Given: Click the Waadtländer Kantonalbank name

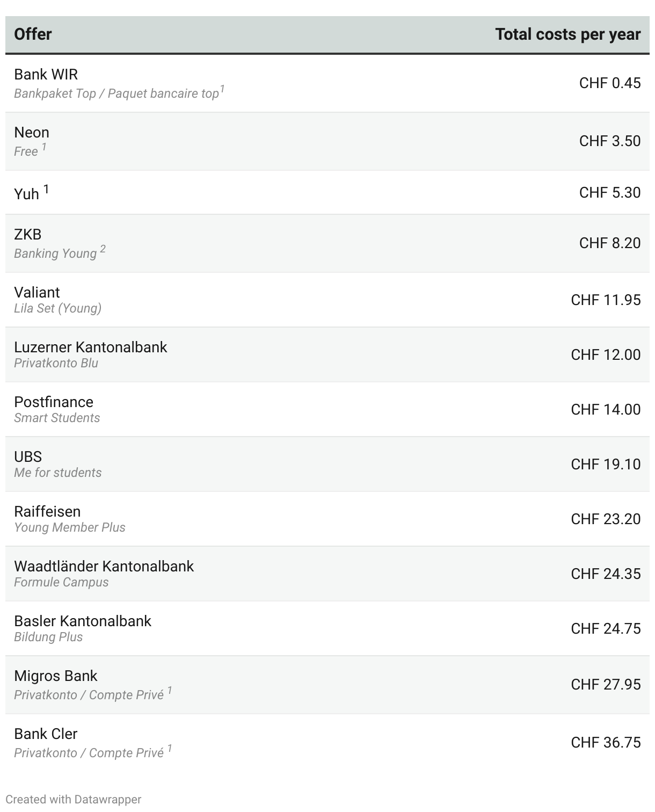Looking at the screenshot, I should point(104,566).
